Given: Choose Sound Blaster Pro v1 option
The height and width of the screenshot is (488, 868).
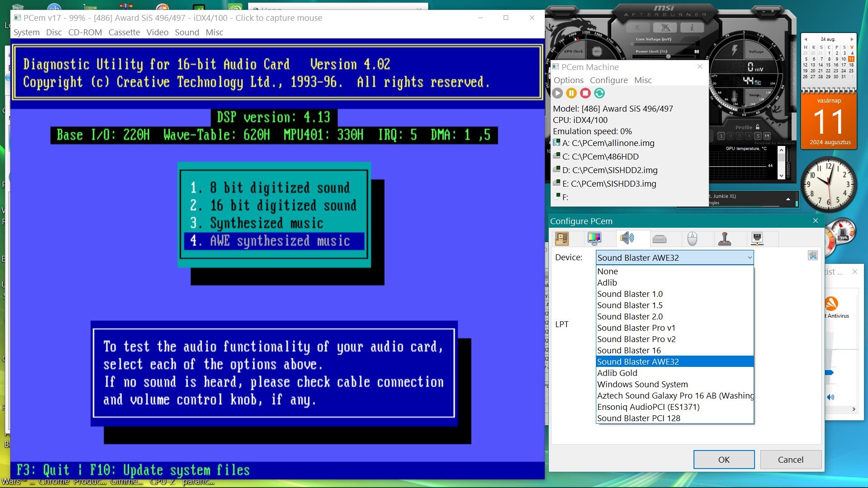Looking at the screenshot, I should (675, 328).
